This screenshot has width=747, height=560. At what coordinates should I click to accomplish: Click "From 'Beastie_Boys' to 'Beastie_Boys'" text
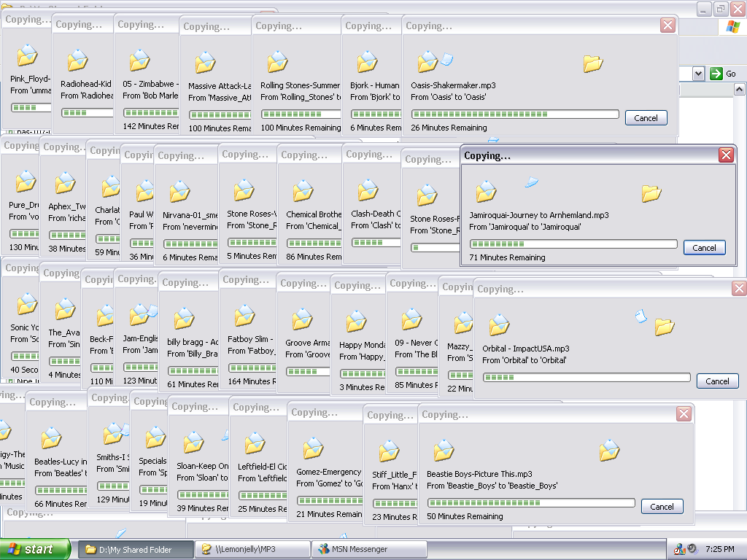pyautogui.click(x=492, y=486)
